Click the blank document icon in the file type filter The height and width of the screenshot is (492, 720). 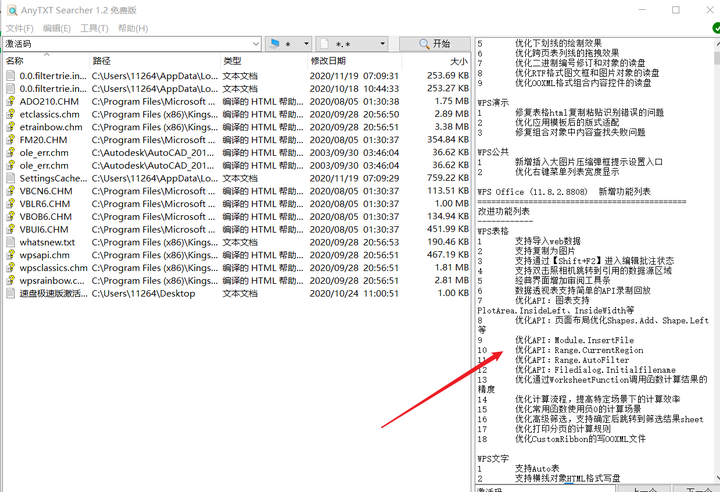tap(324, 44)
